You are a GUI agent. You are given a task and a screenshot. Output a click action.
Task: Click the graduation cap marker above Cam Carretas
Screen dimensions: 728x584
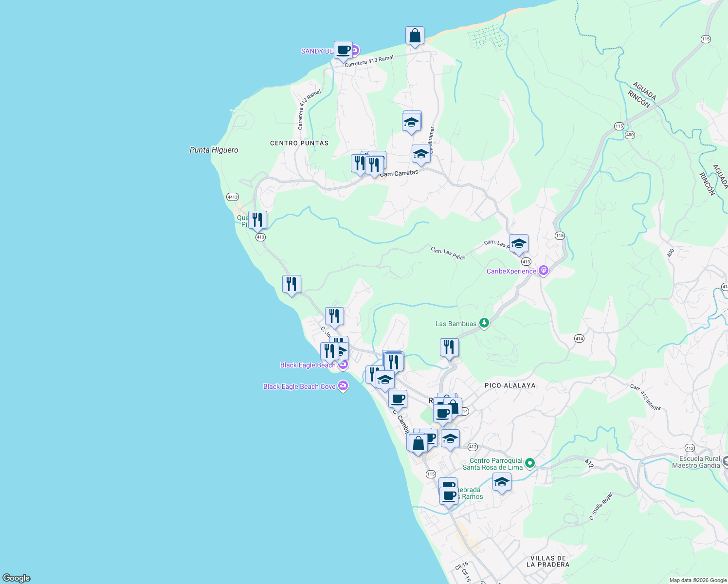click(420, 155)
